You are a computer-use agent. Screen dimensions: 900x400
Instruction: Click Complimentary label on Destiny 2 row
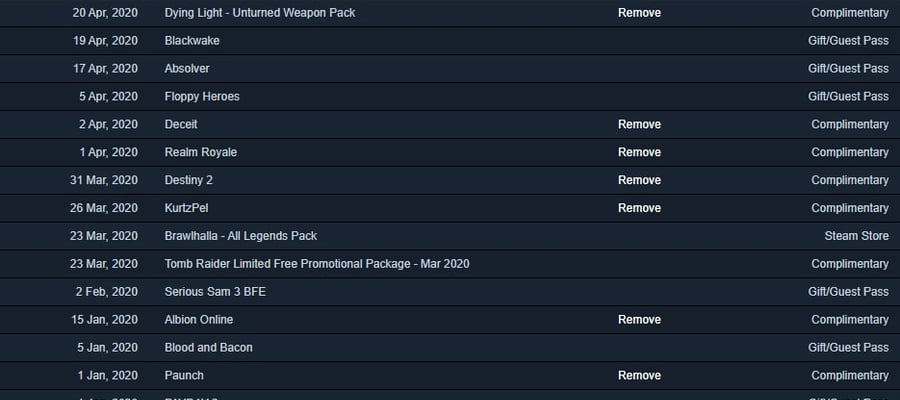849,180
